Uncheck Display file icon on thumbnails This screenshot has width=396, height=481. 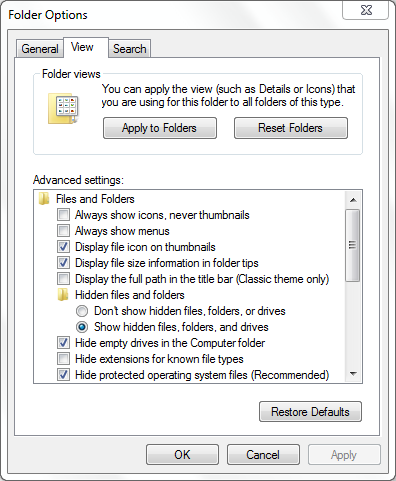coord(63,247)
